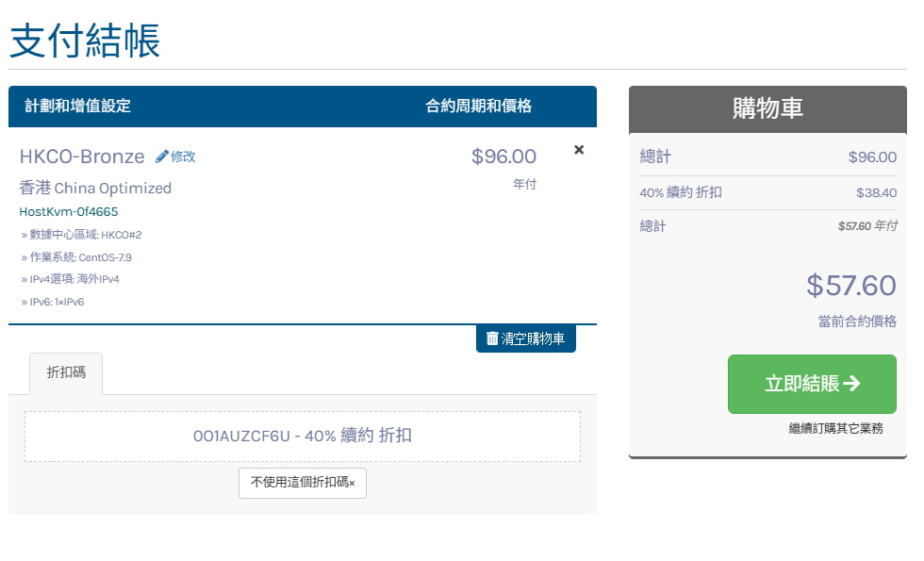Click the 數據中心區域: HKCO#2 detail line
This screenshot has width=924, height=561.
(x=80, y=236)
